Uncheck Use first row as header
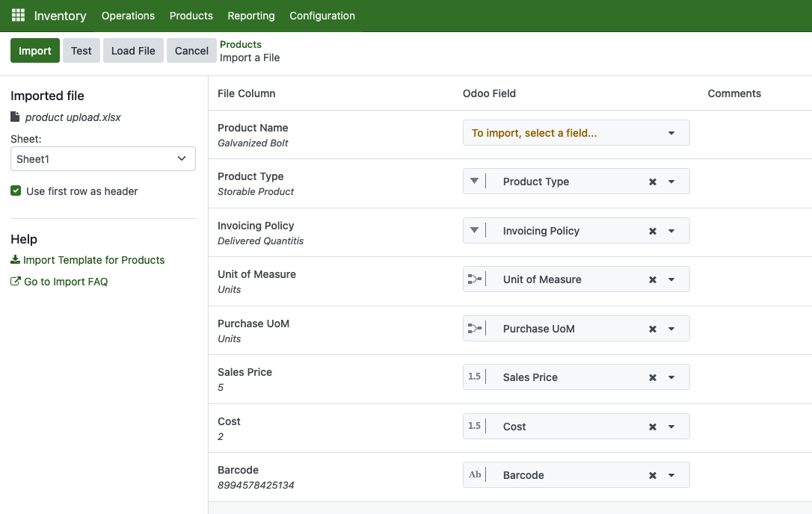 (x=16, y=191)
